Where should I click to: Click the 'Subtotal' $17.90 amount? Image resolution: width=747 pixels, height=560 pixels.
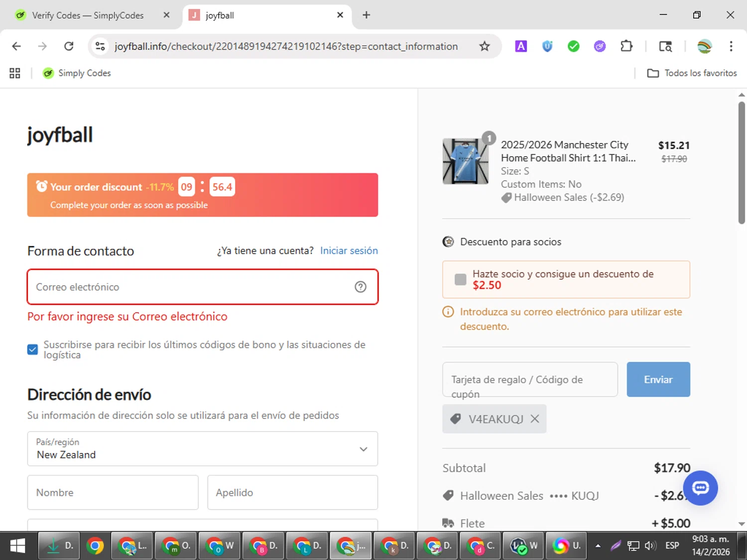coord(672,468)
